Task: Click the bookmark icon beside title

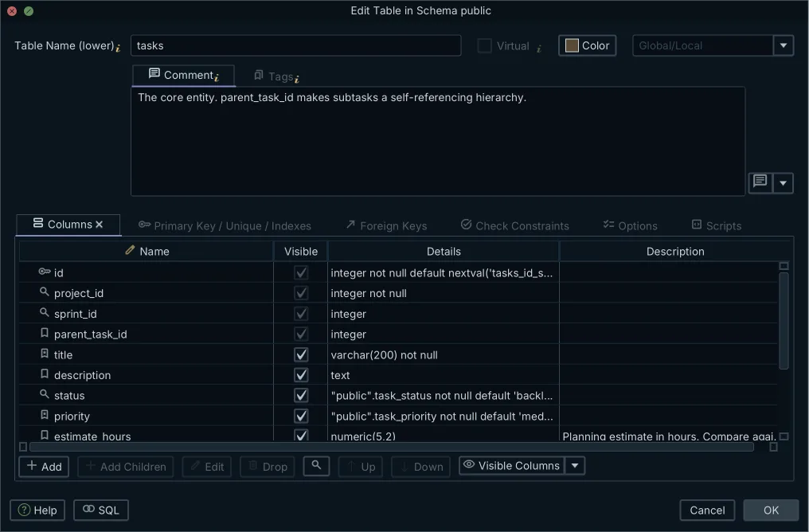Action: (45, 354)
